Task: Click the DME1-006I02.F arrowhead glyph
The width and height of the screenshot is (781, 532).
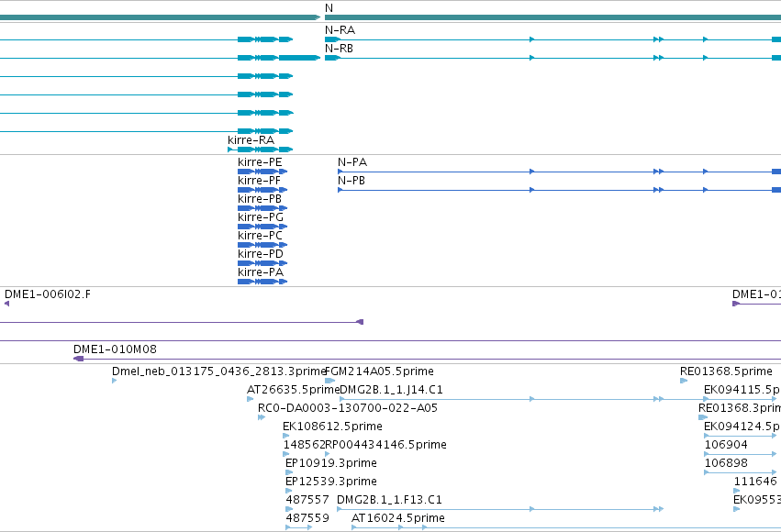Action: coord(6,304)
